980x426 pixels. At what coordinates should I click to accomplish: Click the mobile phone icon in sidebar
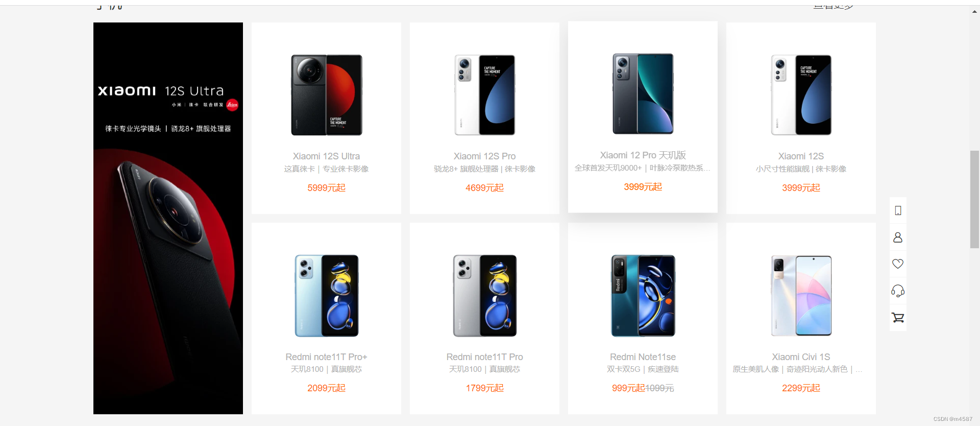898,210
